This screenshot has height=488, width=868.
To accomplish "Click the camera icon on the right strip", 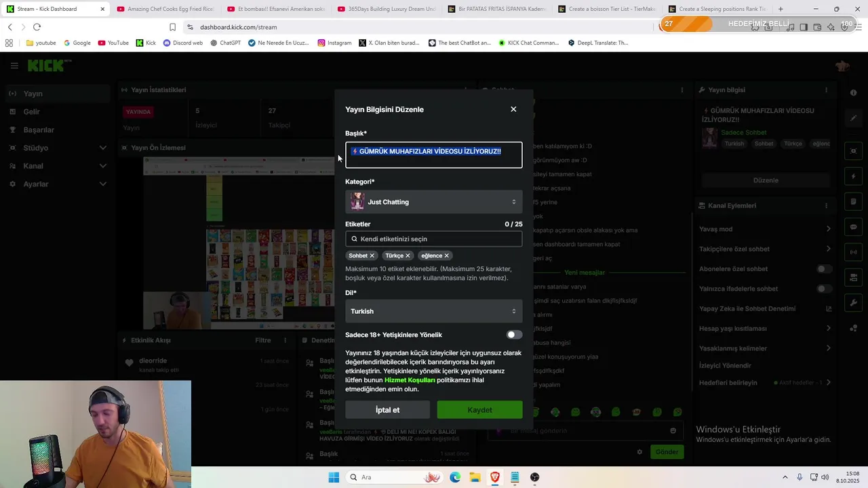I will (854, 278).
